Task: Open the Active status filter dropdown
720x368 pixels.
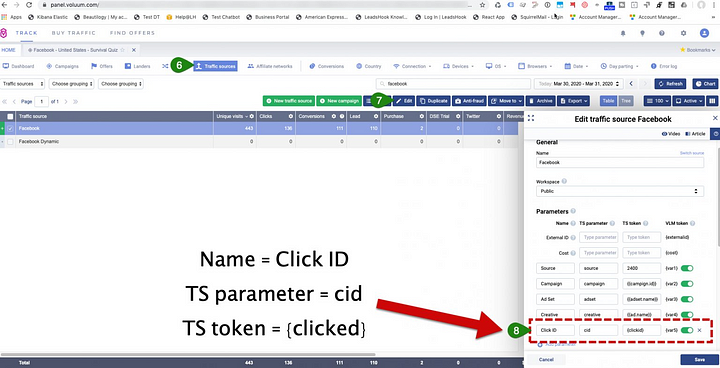Action: point(689,101)
